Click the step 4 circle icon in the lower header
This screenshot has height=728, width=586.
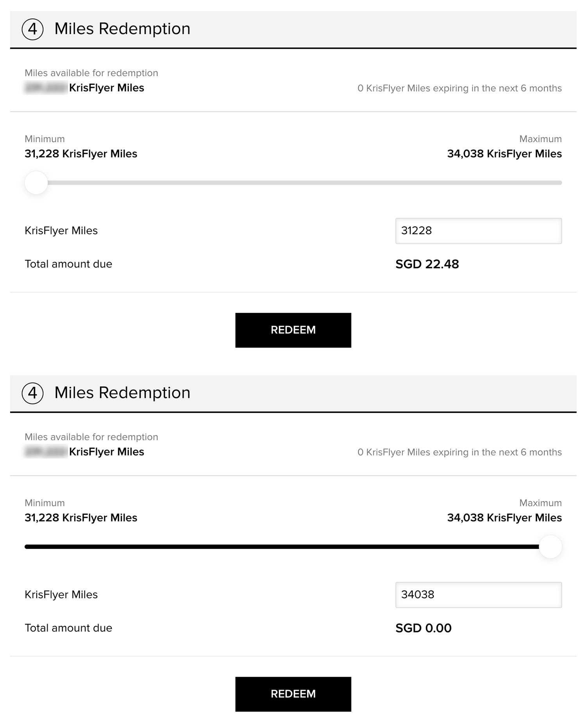[32, 393]
